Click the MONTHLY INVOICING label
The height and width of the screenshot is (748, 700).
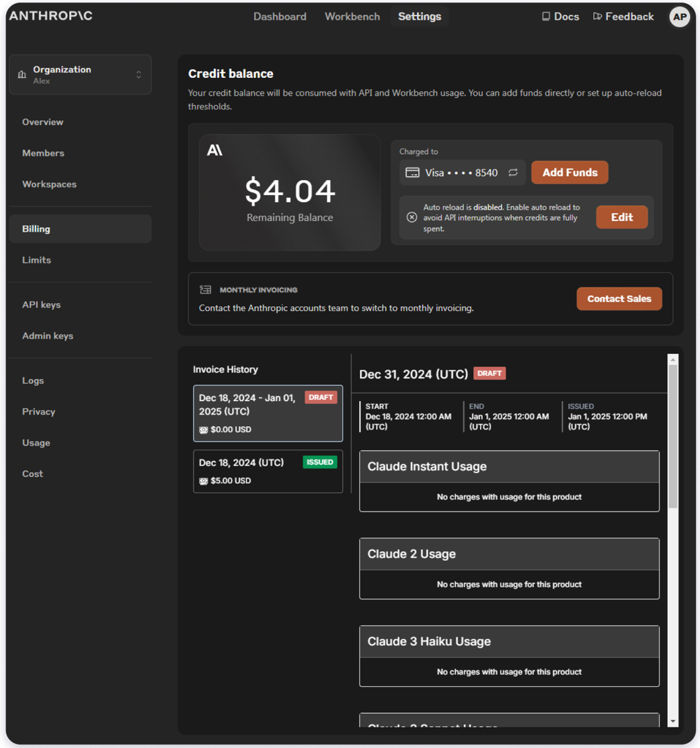click(x=258, y=290)
